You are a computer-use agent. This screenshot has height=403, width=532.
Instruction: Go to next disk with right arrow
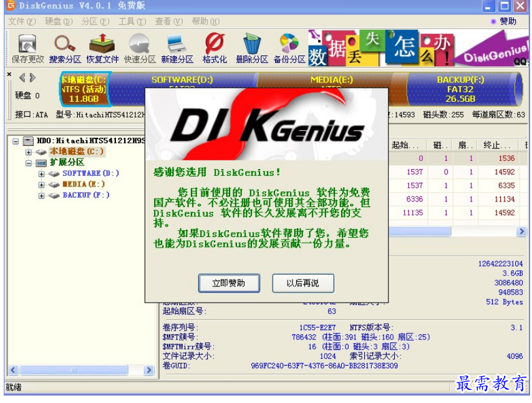tap(32, 78)
